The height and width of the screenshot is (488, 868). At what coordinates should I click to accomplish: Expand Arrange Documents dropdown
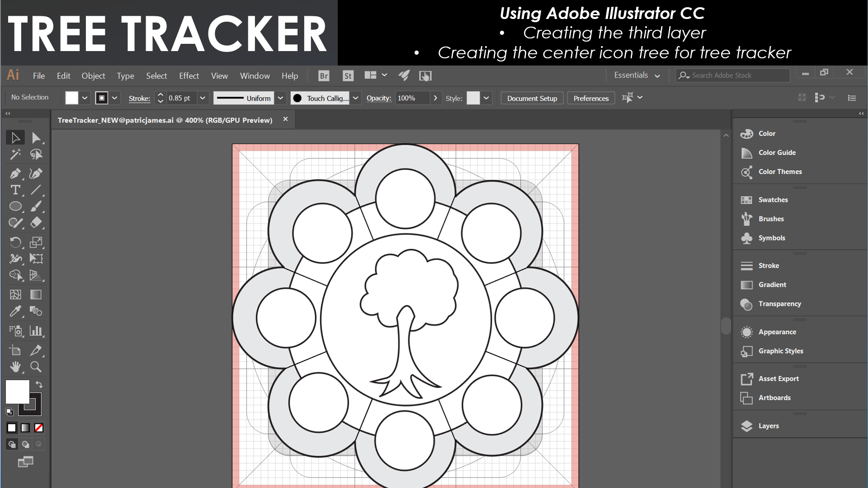[384, 75]
